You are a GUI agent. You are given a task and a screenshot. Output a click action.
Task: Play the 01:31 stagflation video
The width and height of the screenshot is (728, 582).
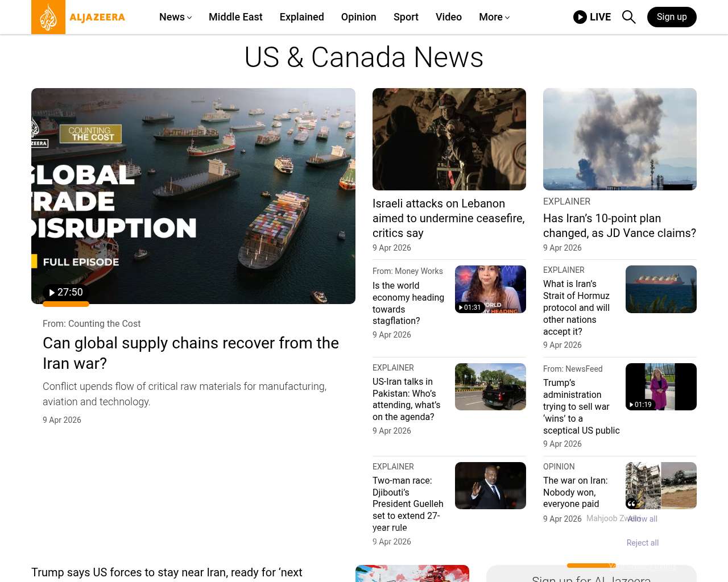click(x=470, y=307)
